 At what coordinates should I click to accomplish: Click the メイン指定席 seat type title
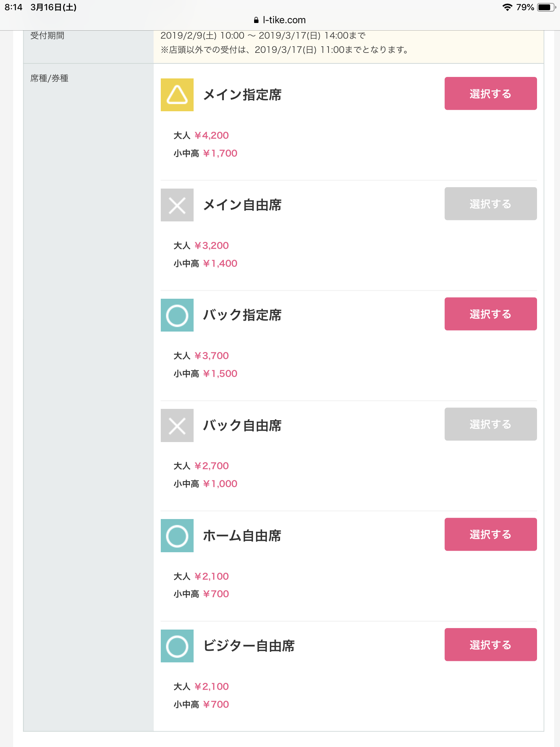click(x=242, y=95)
